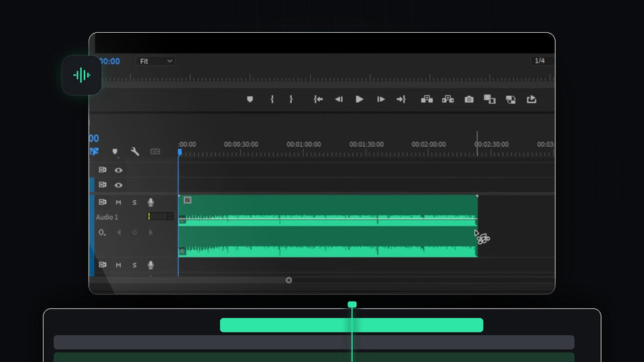Click the fx badge on the audio clip
Screen dimensions: 644x362
(x=187, y=200)
